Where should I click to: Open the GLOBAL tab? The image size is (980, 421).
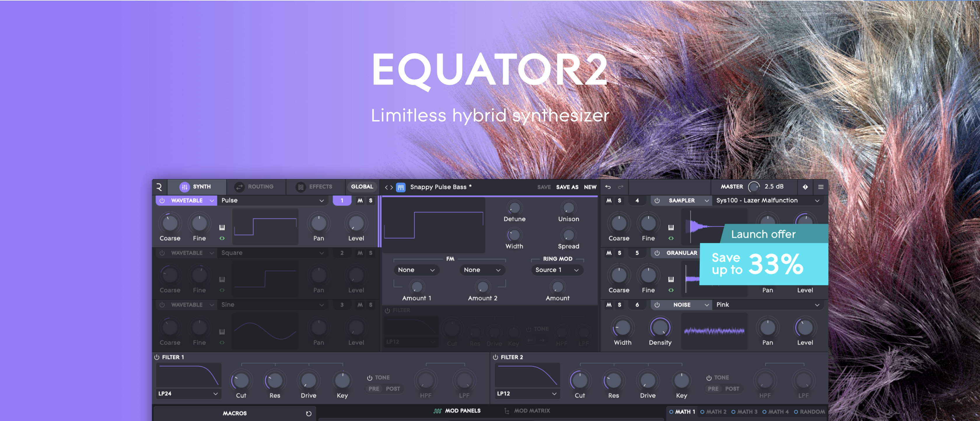(x=362, y=187)
